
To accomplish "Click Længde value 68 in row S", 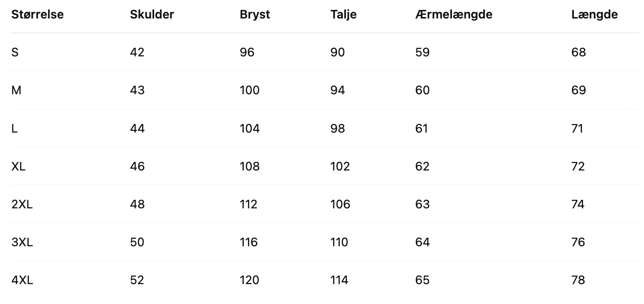I will [x=579, y=52].
